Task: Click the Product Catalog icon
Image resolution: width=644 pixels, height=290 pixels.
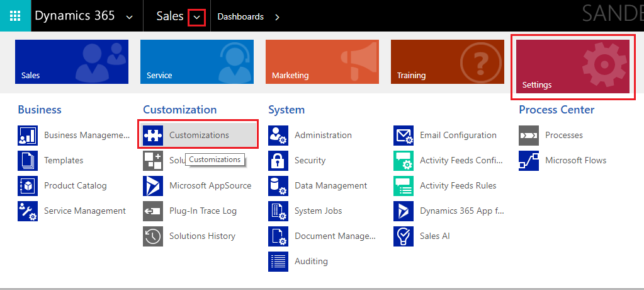Action: pyautogui.click(x=28, y=185)
